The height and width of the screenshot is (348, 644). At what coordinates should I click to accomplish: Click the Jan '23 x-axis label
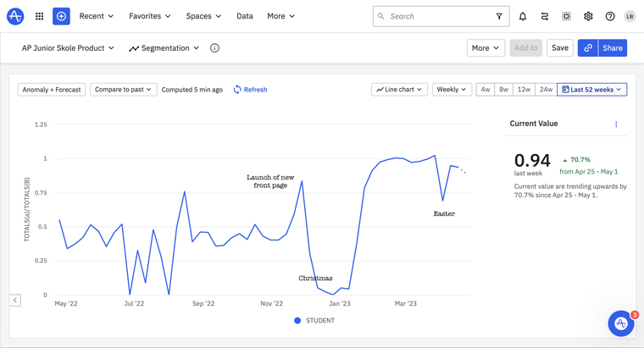340,304
